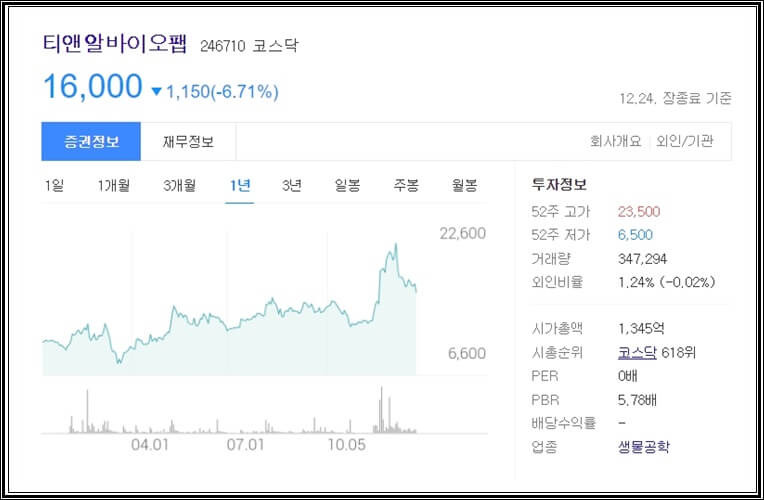Click the 10.05 date marker on chart axis
764x500 pixels.
(347, 444)
